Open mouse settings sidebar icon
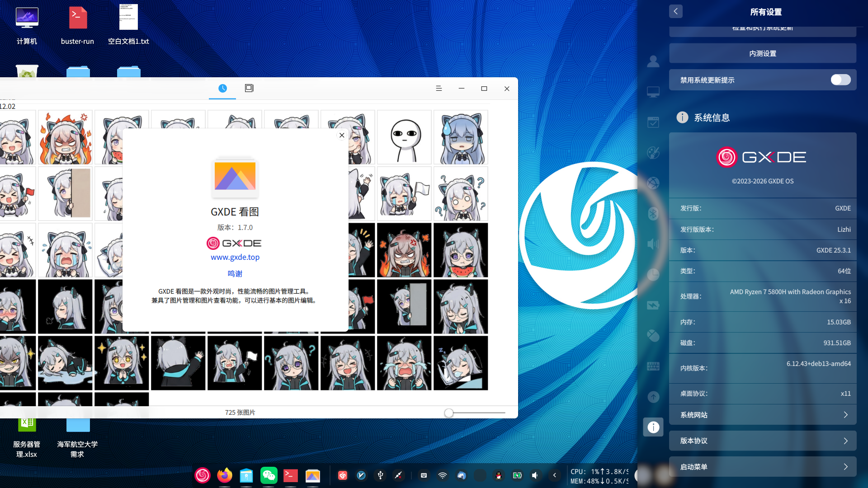This screenshot has width=868, height=488. coord(653,335)
